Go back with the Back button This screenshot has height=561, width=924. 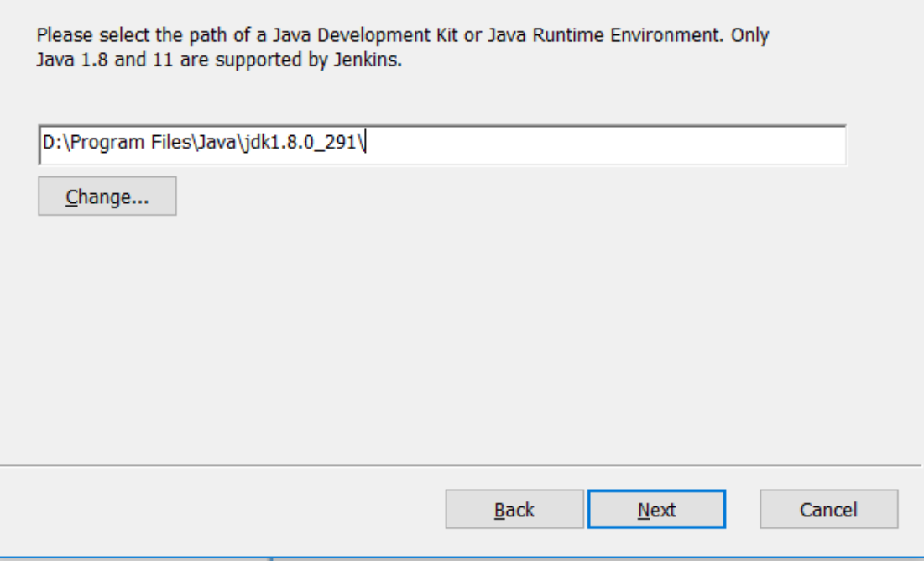(x=514, y=510)
